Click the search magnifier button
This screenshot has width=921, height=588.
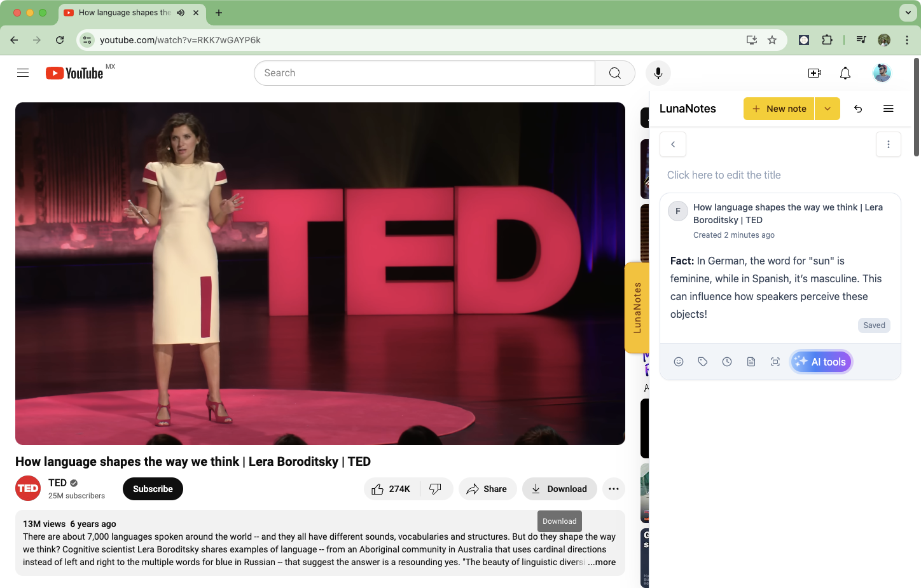[x=615, y=73]
